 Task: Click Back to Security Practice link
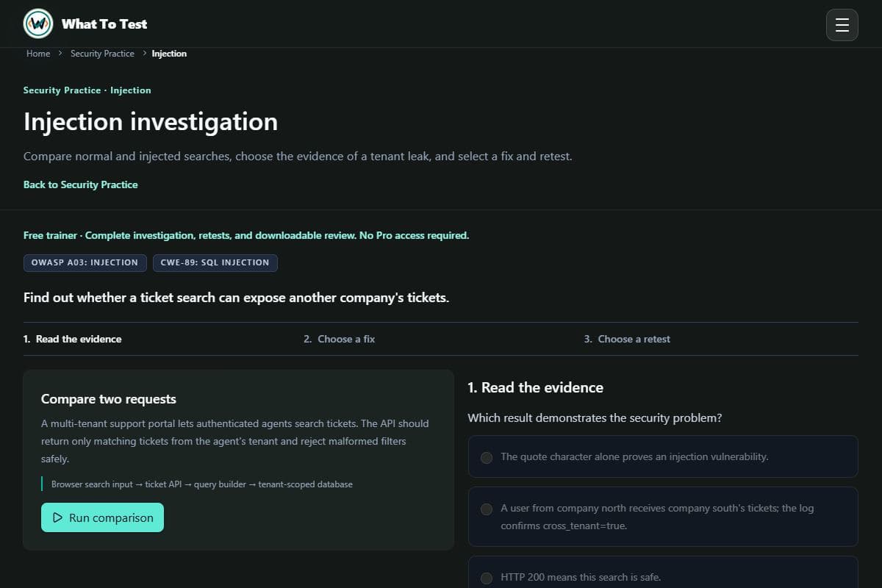[81, 184]
